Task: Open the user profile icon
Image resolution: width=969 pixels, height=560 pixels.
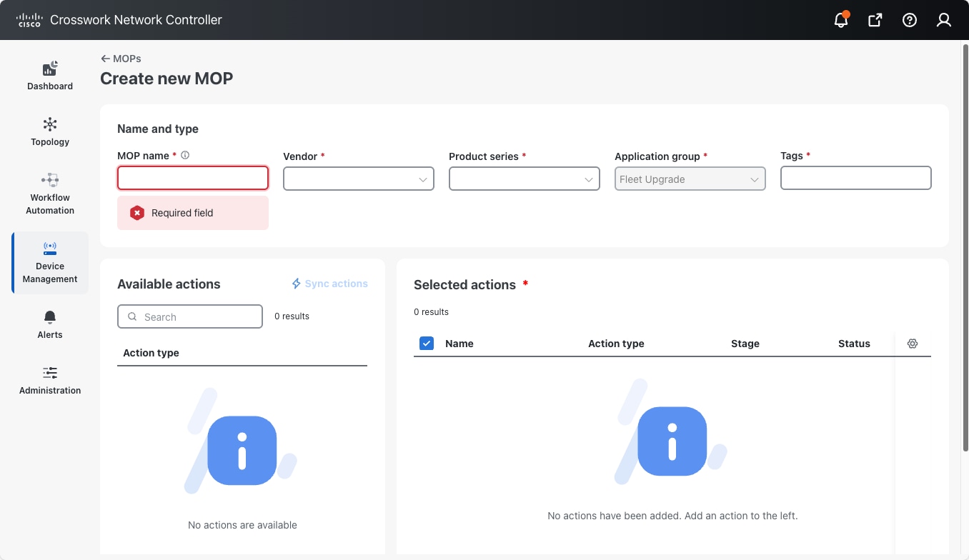Action: click(944, 20)
